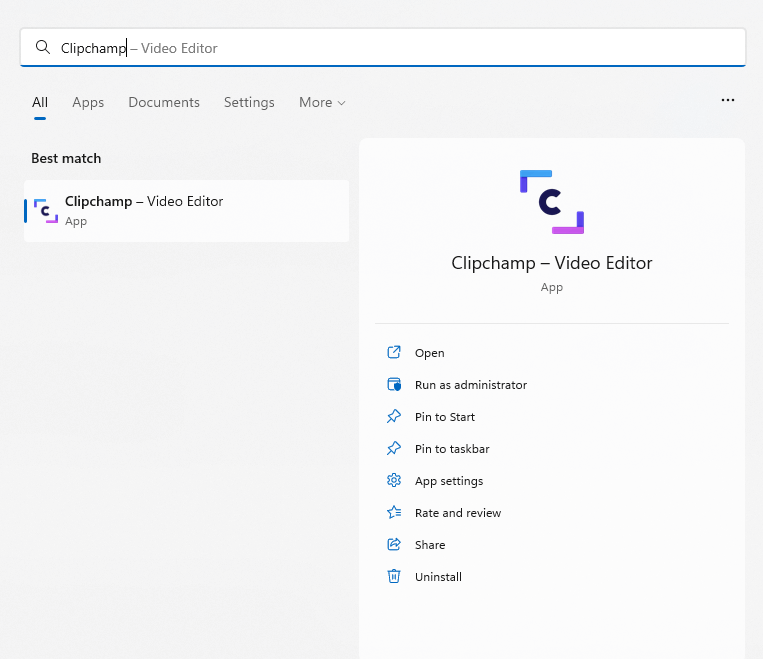Click the Run as administrator shield icon
This screenshot has height=659, width=763.
(394, 385)
